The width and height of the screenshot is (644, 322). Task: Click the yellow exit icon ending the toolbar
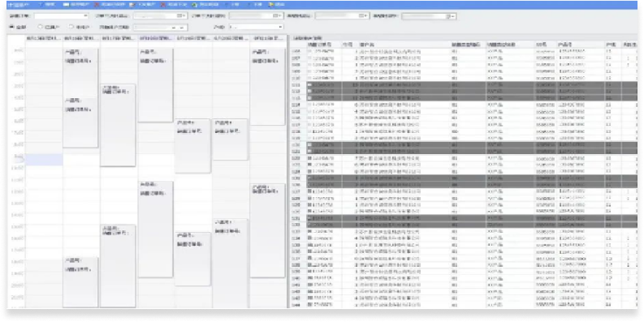click(x=271, y=5)
